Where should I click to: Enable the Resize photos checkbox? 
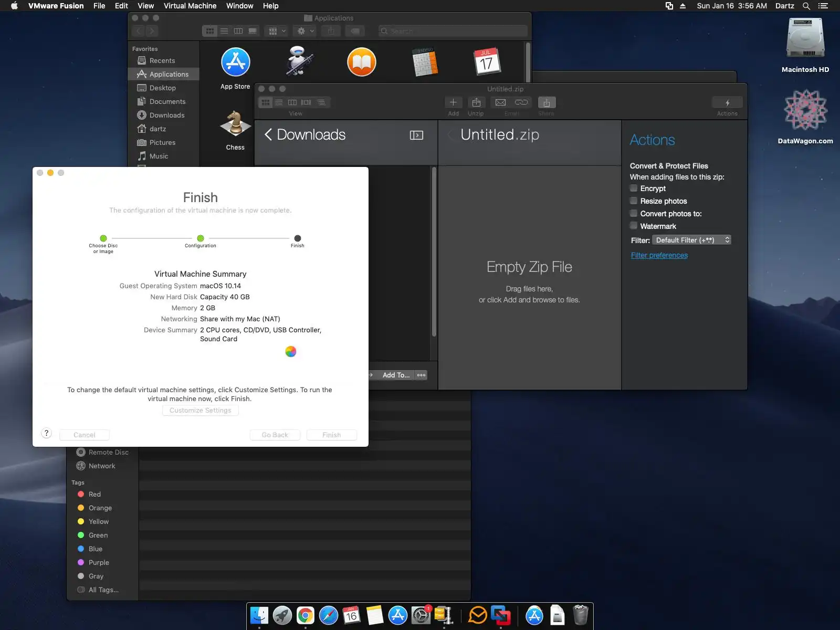(x=634, y=201)
